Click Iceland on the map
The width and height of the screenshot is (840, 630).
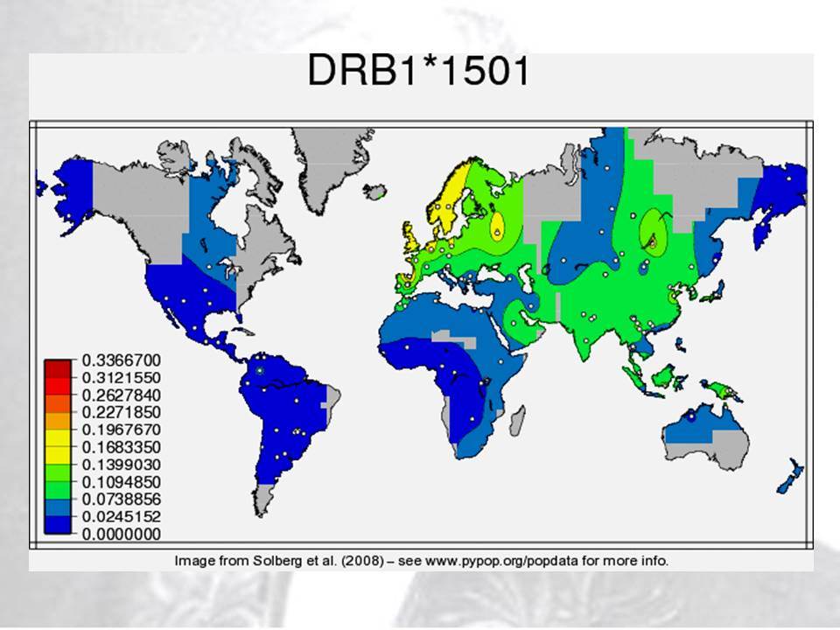376,192
